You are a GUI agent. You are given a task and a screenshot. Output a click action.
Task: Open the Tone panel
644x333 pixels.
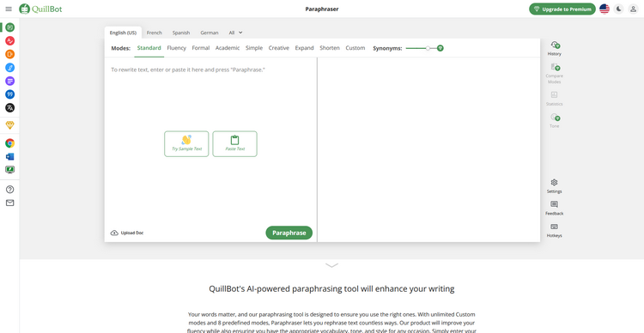(554, 121)
